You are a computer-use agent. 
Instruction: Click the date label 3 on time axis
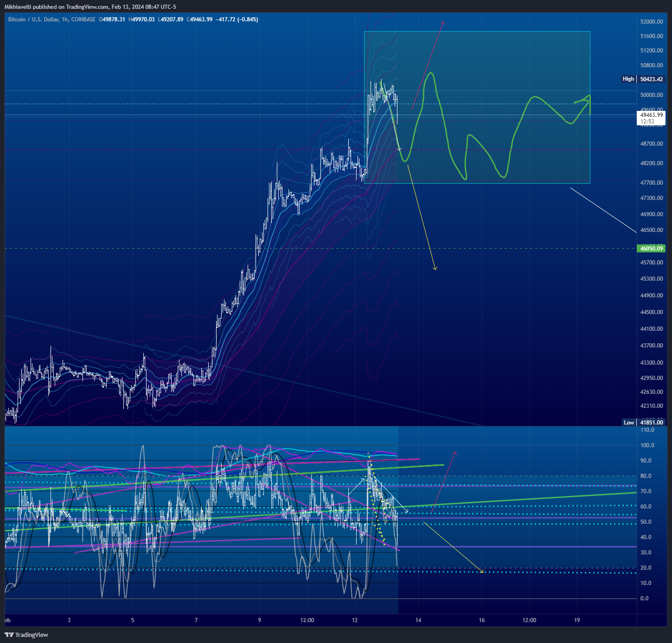[69, 620]
